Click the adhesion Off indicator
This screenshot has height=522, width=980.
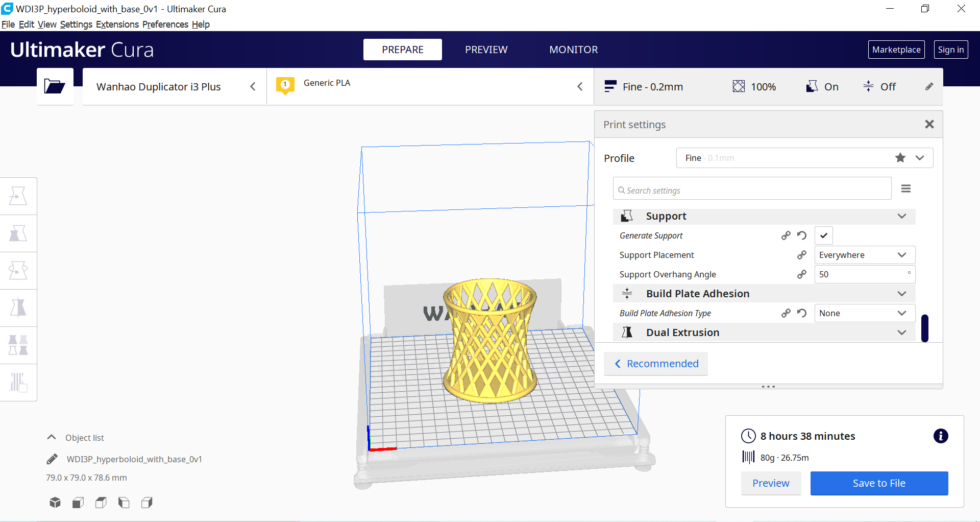[879, 87]
